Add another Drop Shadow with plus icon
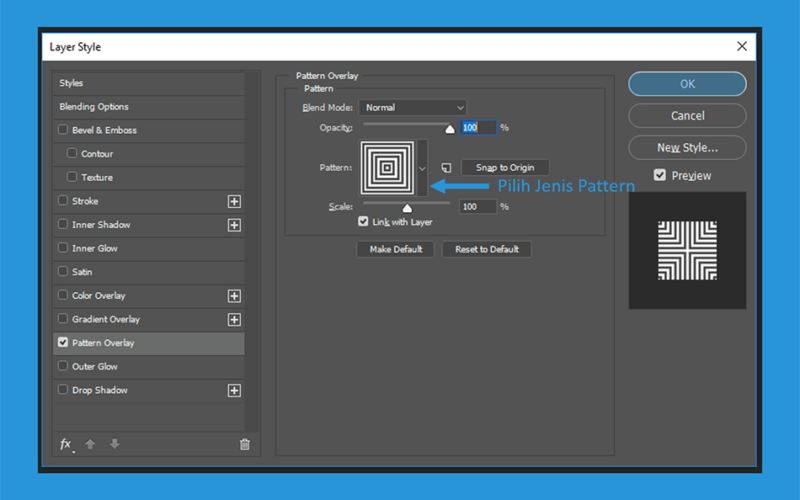The height and width of the screenshot is (500, 800). click(x=234, y=390)
